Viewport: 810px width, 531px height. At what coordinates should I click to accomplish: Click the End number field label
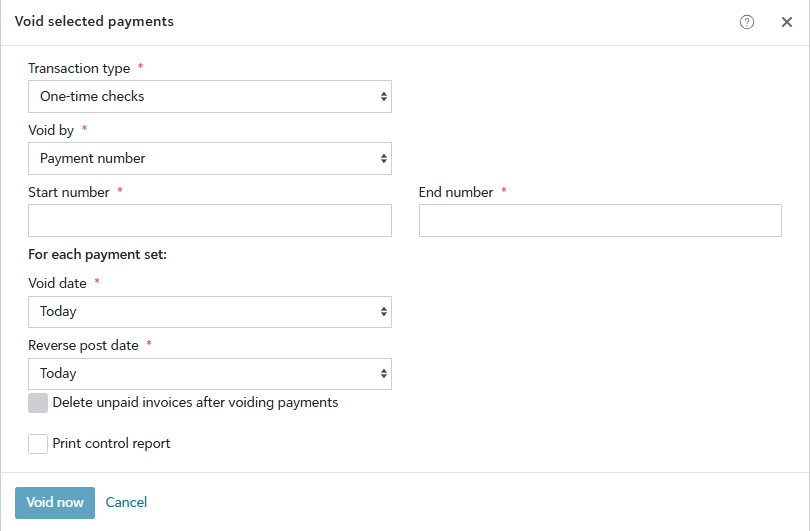[x=456, y=193]
